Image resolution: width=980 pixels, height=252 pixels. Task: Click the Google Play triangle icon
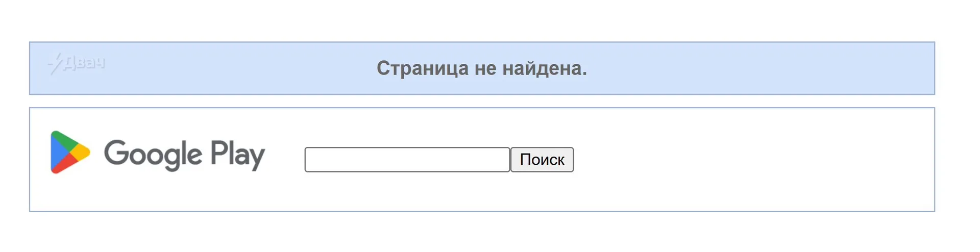click(x=70, y=152)
